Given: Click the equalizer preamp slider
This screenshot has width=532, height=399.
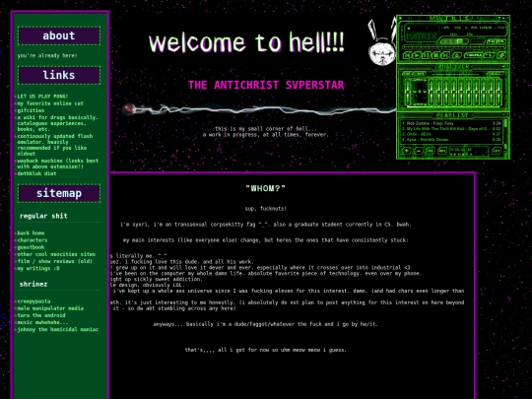Looking at the screenshot, I should (408, 92).
